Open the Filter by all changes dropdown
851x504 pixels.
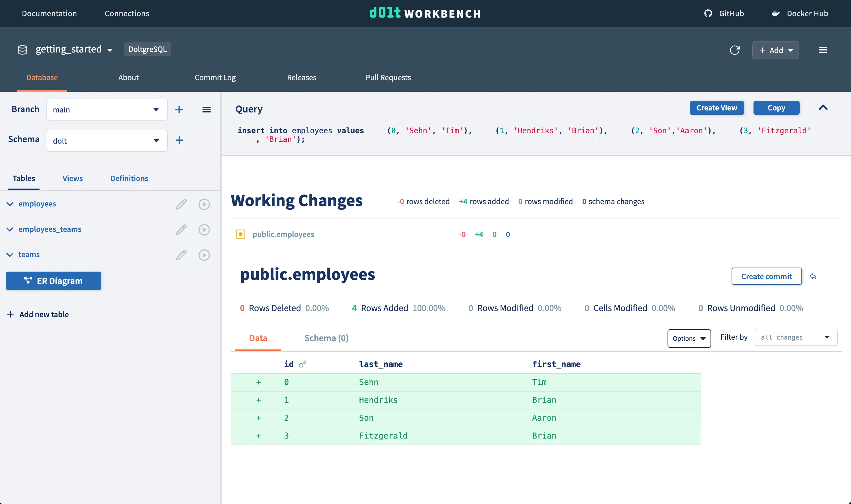tap(795, 337)
